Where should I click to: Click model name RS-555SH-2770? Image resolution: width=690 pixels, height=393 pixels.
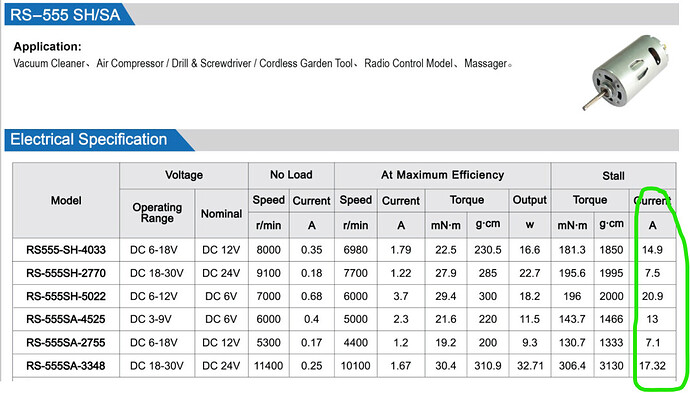(66, 273)
